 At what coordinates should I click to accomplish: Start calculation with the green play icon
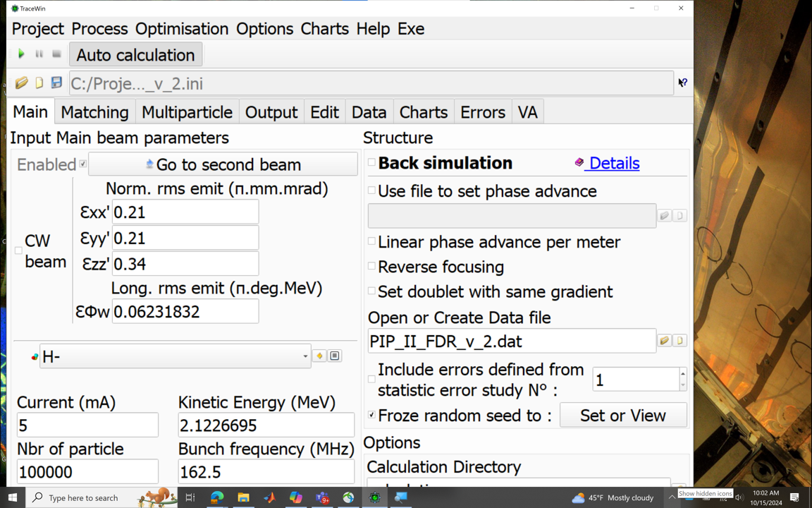[x=21, y=54]
